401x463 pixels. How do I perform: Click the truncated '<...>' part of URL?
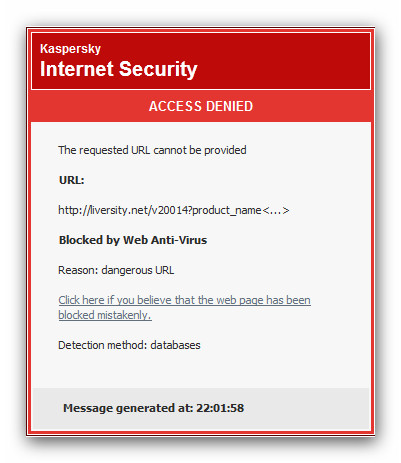(276, 211)
